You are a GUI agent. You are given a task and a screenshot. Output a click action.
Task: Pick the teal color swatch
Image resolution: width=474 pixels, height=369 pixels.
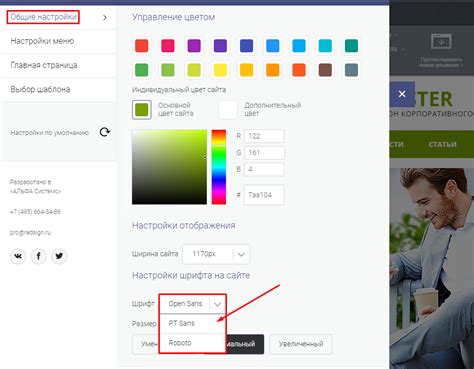[x=351, y=46]
